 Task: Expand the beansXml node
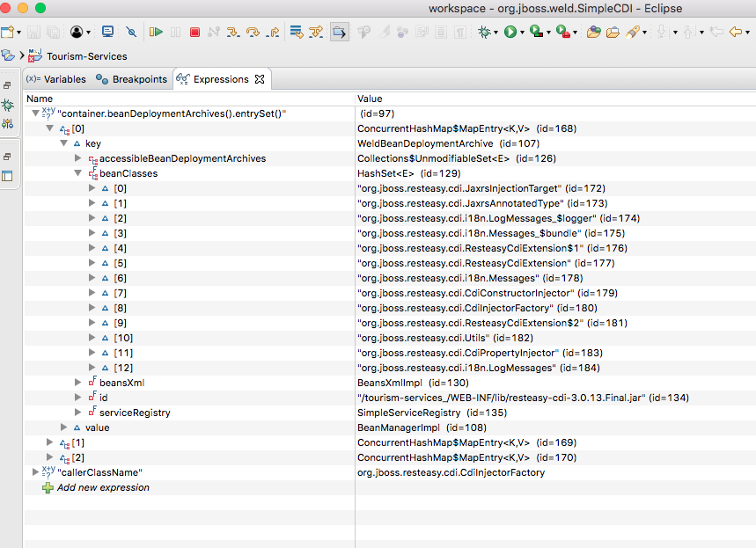pyautogui.click(x=78, y=383)
